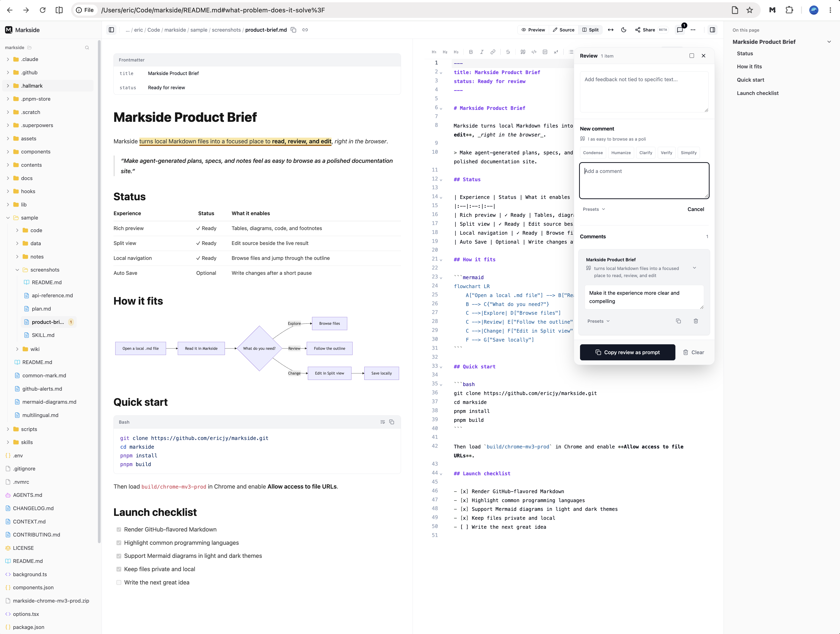Delete the comment with the trash icon
Viewport: 840px width, 634px height.
[x=696, y=321]
